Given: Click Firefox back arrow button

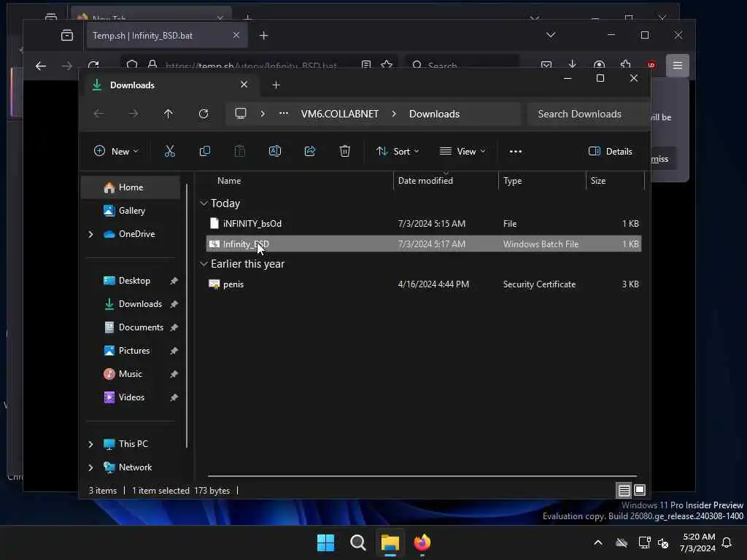Looking at the screenshot, I should [41, 66].
